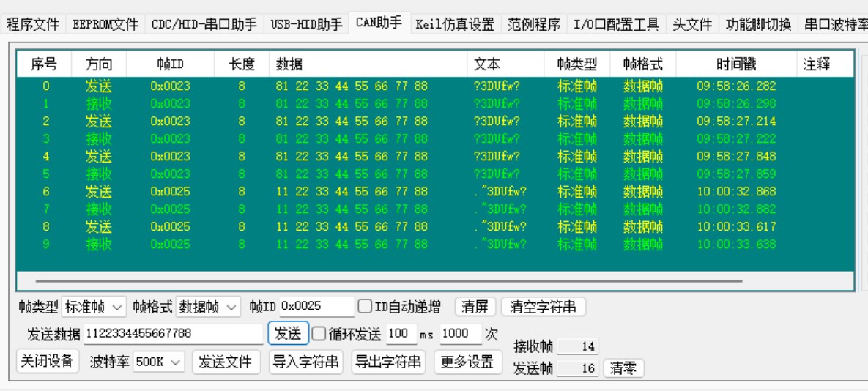The width and height of the screenshot is (868, 391).
Task: Click the 1000 次 count field
Action: point(461,334)
